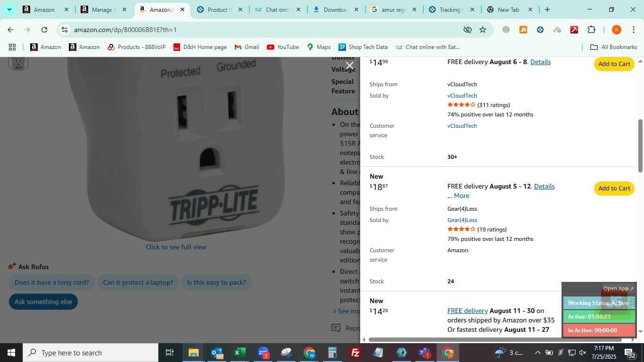The image size is (644, 362).
Task: Open File Explorer from the taskbar
Action: coord(194,353)
